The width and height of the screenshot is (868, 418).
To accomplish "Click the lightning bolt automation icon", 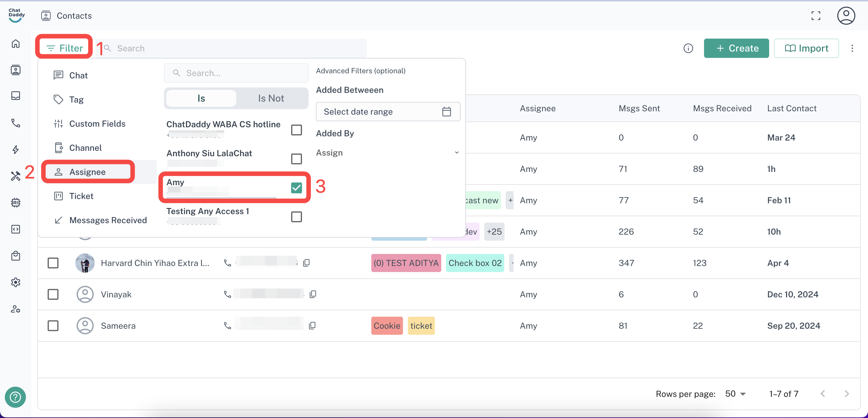I will 15,149.
